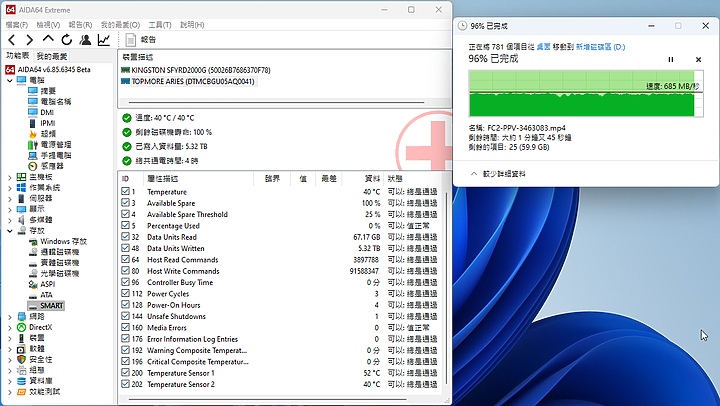Click the transfer speed progress graph
This screenshot has height=406, width=720.
(x=586, y=94)
